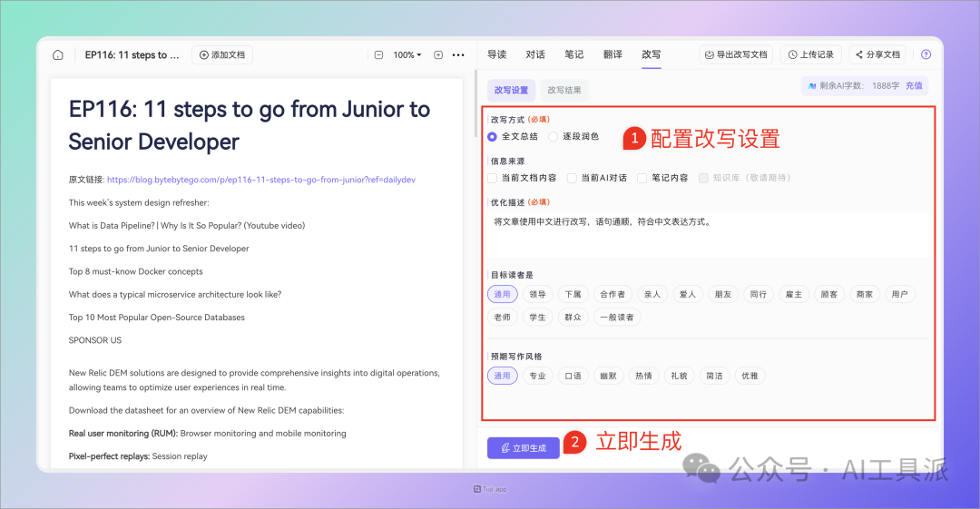
Task: Choose the 商家 reader tag
Action: pyautogui.click(x=865, y=295)
